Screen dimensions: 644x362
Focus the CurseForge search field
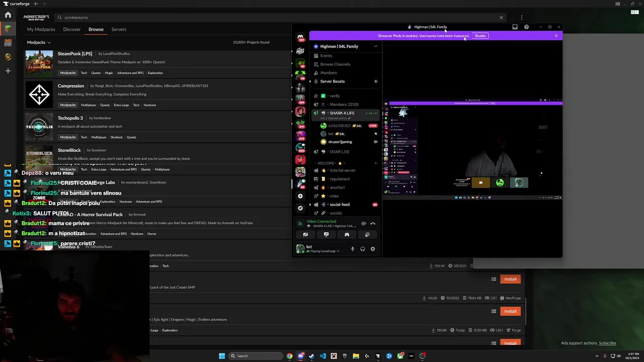(x=280, y=18)
